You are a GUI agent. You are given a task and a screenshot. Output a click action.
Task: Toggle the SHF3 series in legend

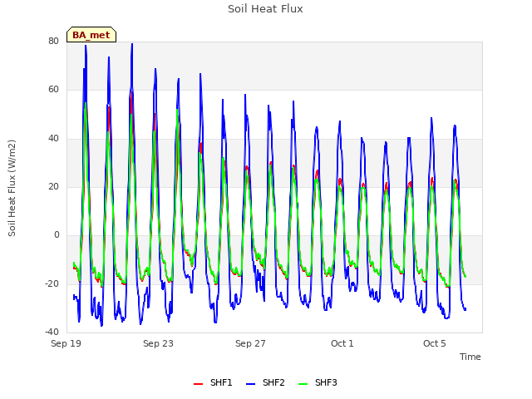[318, 382]
